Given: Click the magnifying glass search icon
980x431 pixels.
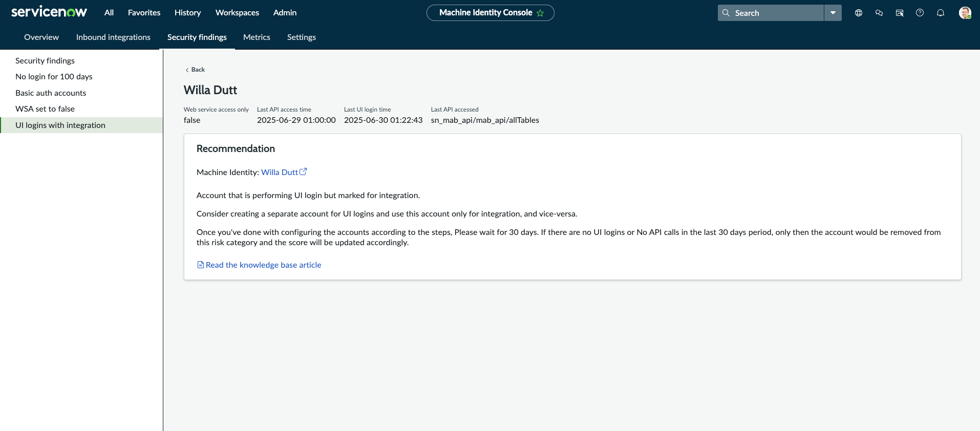Looking at the screenshot, I should point(726,13).
